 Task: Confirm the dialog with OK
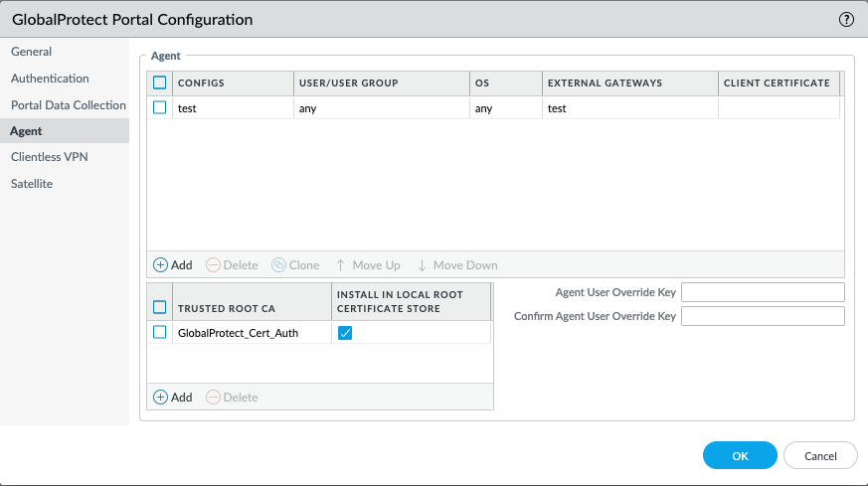coord(740,455)
